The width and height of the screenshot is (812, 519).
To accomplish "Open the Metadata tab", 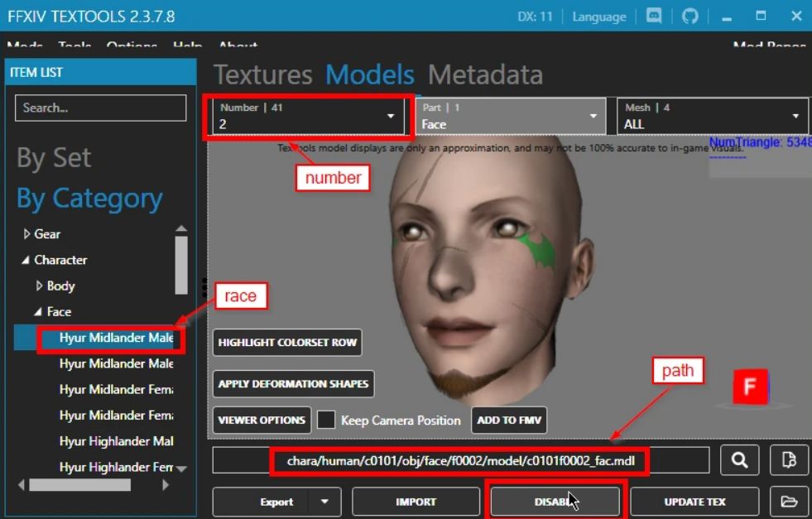I will (485, 74).
